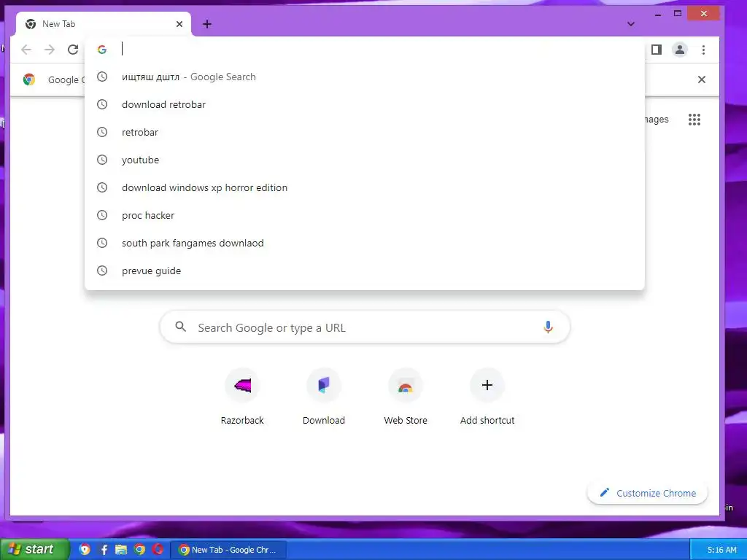Click the Chrome logo in the infobar

click(x=29, y=79)
